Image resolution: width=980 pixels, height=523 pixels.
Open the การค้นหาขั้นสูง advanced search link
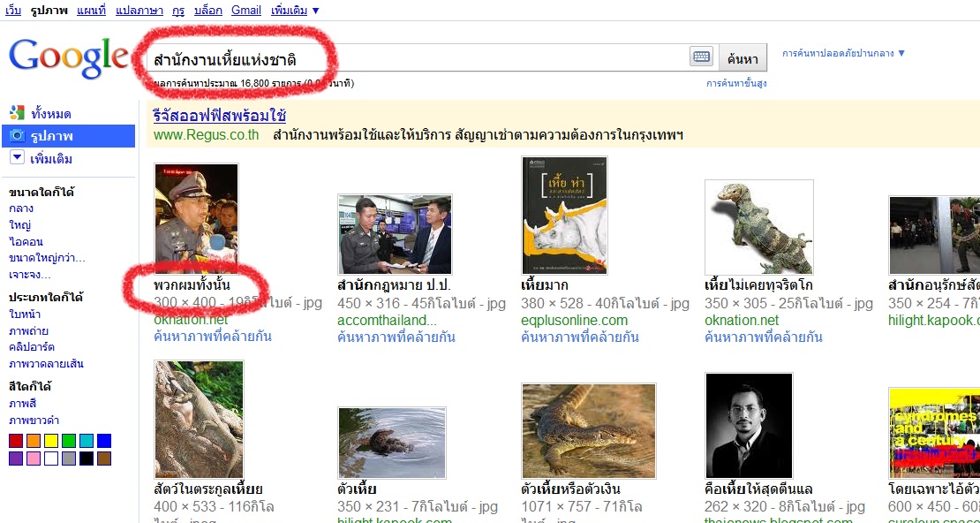736,83
